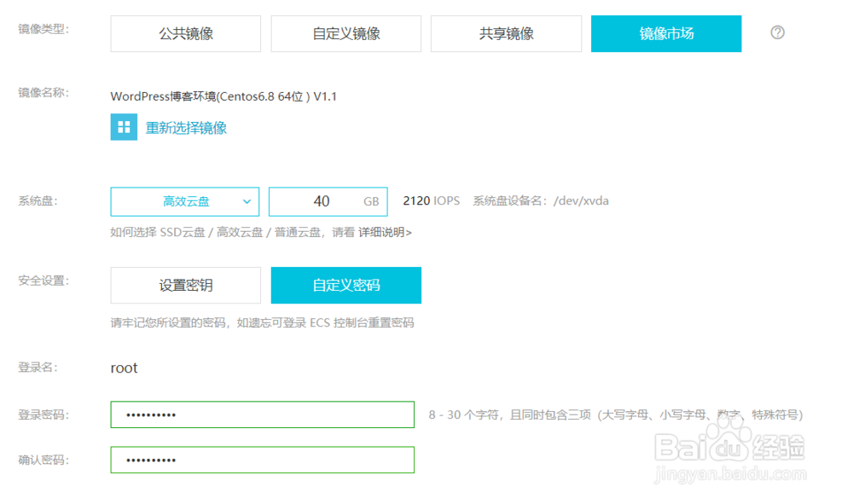Click into the 确认密码 confirm field
This screenshot has width=853, height=504.
click(262, 460)
